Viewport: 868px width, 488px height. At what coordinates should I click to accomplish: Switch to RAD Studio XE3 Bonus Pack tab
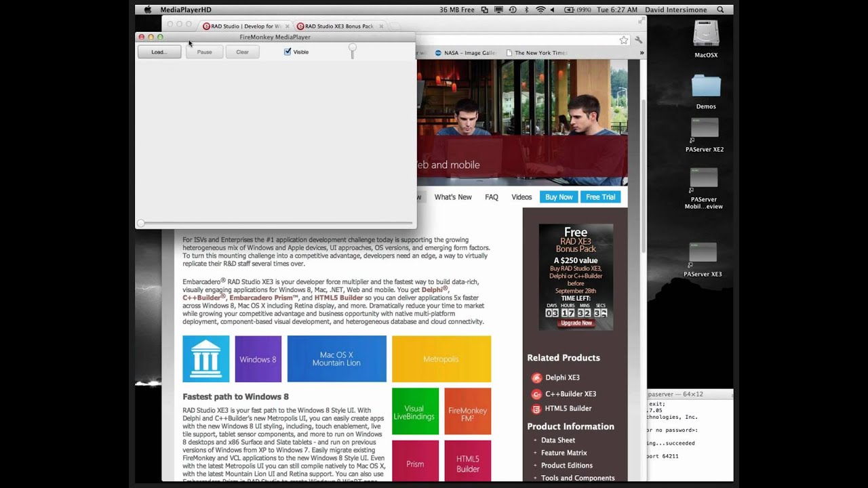pyautogui.click(x=339, y=26)
